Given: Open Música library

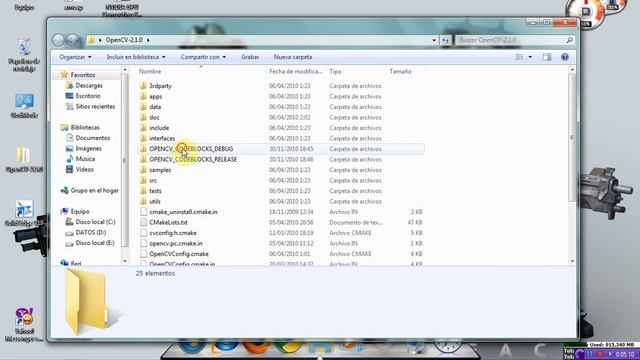Looking at the screenshot, I should coord(85,159).
